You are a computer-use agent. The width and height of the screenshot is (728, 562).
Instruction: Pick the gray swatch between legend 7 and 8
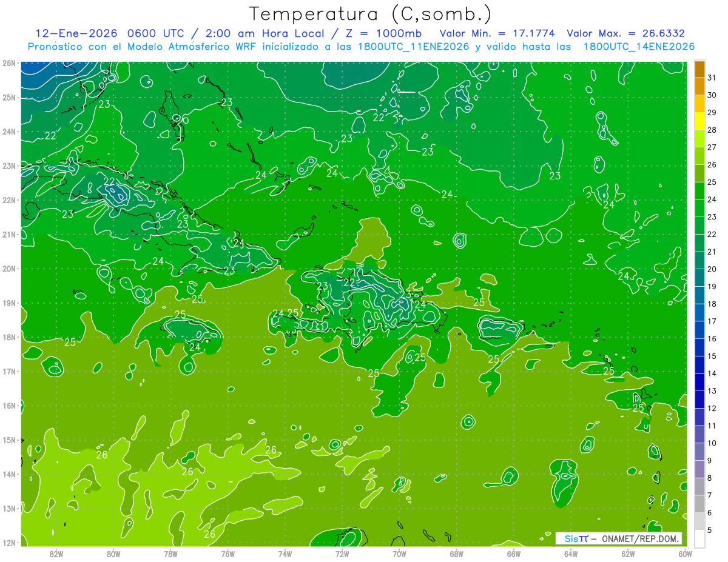[x=699, y=486]
